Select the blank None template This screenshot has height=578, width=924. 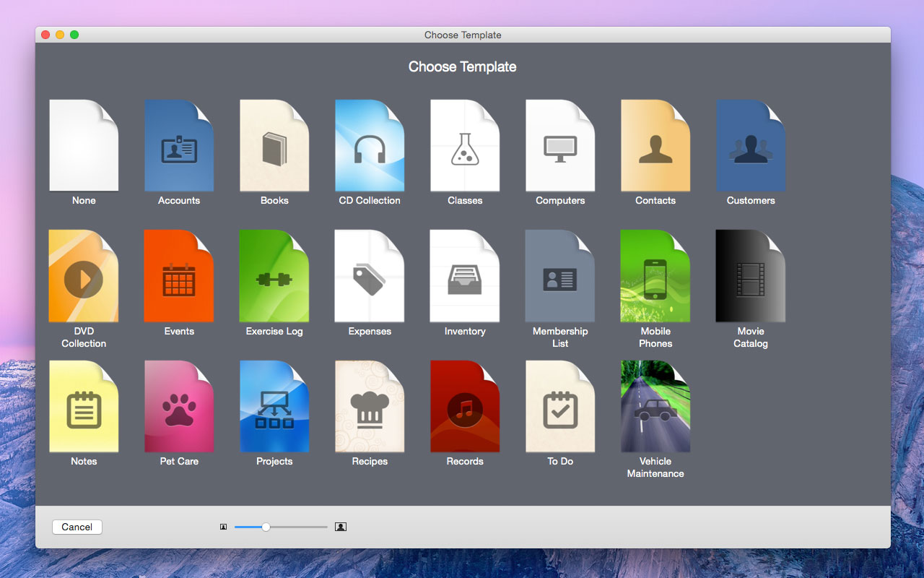(x=84, y=146)
